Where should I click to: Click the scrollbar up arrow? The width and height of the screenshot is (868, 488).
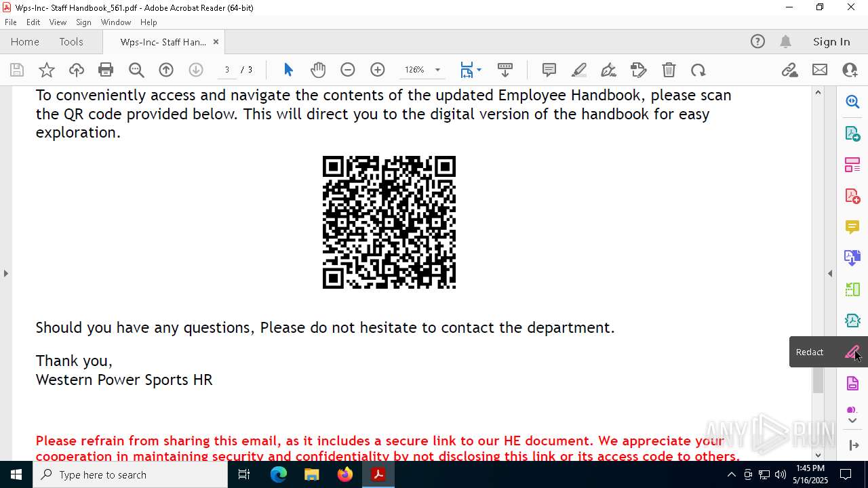point(818,92)
